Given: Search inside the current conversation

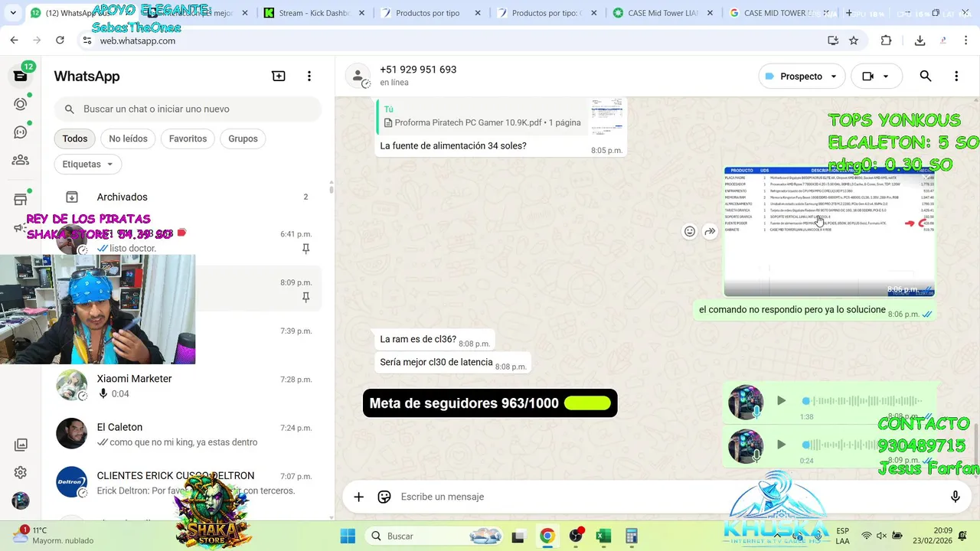Looking at the screenshot, I should 926,76.
